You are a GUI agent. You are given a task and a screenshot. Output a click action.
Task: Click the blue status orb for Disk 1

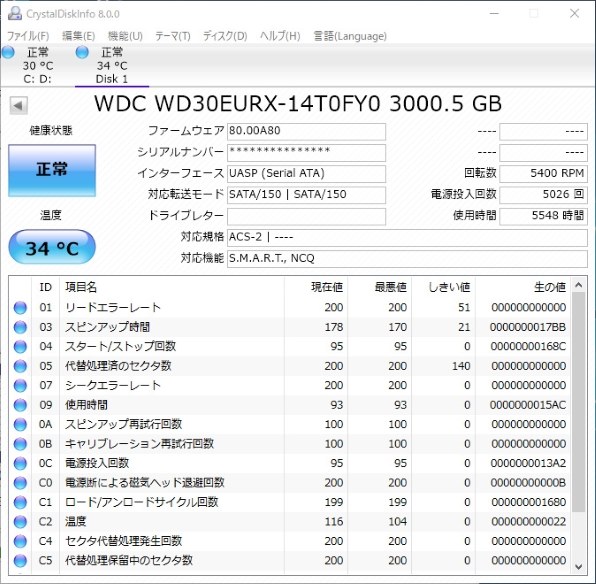point(82,52)
